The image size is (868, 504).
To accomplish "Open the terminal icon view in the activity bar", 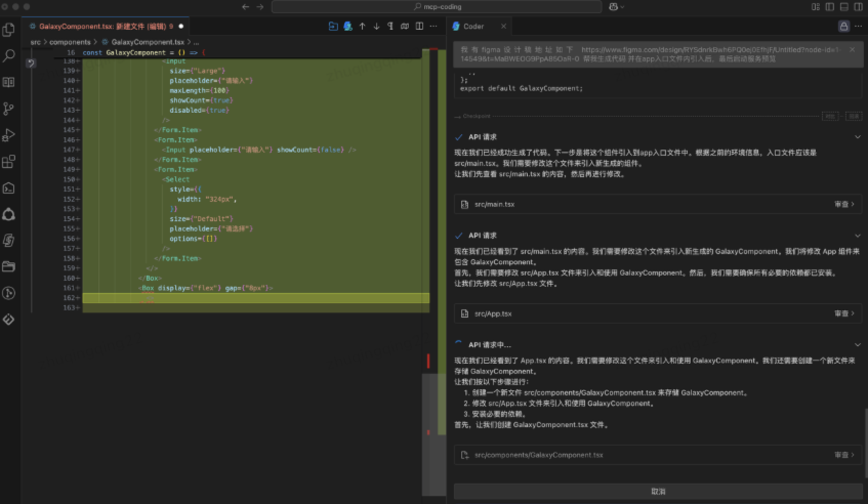I will (x=9, y=188).
